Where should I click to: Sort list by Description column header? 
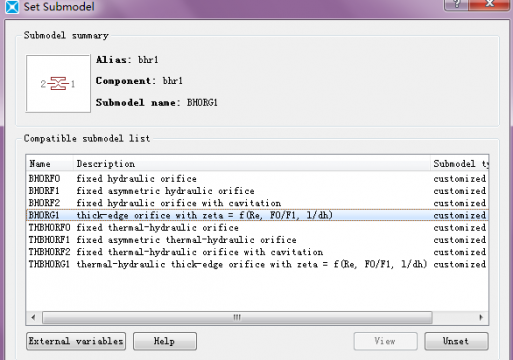point(252,164)
